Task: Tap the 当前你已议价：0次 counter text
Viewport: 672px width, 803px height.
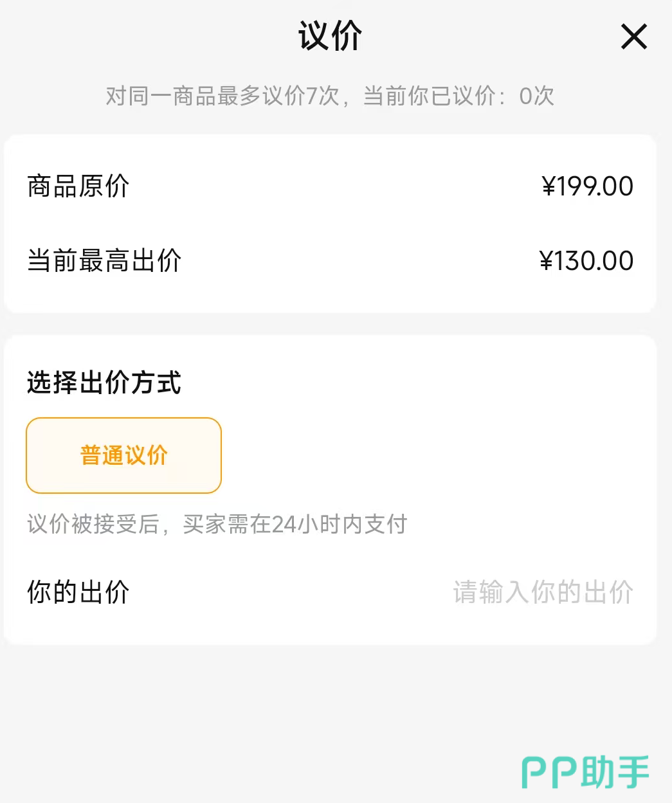Action: point(458,96)
